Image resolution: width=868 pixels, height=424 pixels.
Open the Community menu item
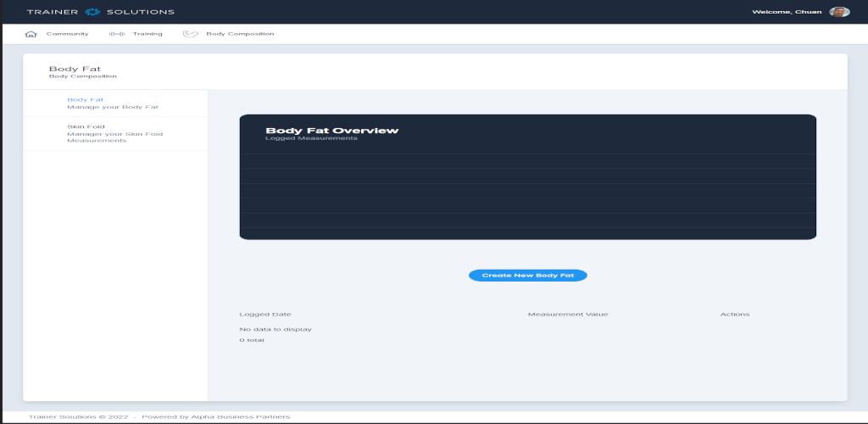tap(67, 34)
